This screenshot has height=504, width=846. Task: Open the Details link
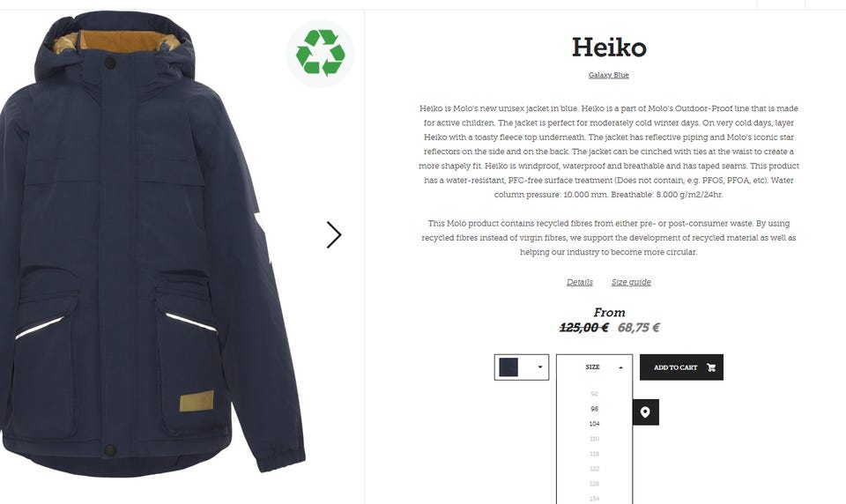coord(580,282)
